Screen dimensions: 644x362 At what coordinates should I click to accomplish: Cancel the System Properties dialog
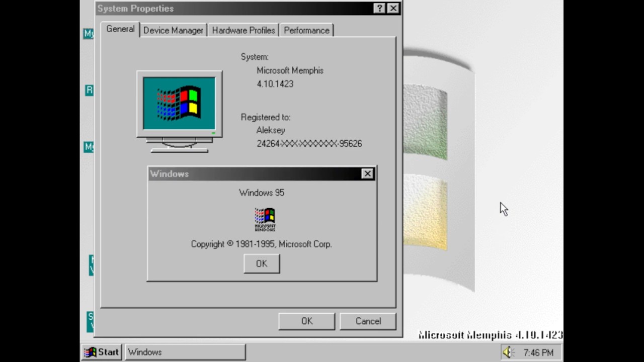click(x=368, y=321)
